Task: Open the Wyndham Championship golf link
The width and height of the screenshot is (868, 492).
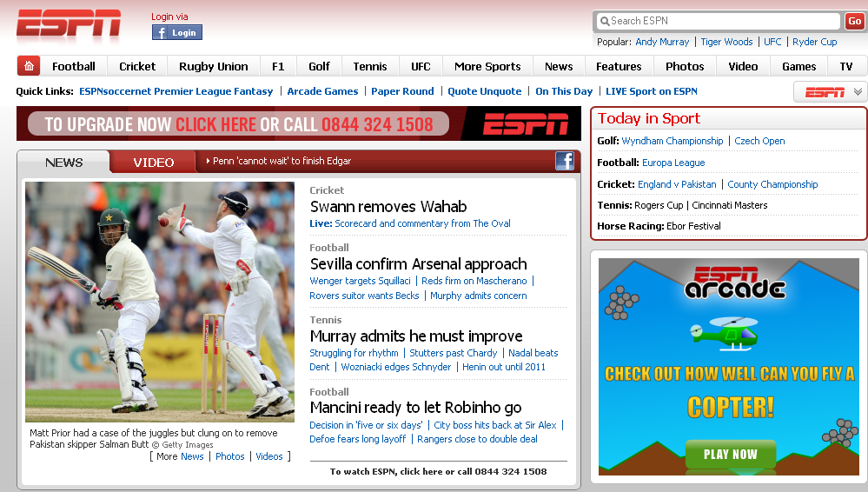Action: (x=672, y=141)
